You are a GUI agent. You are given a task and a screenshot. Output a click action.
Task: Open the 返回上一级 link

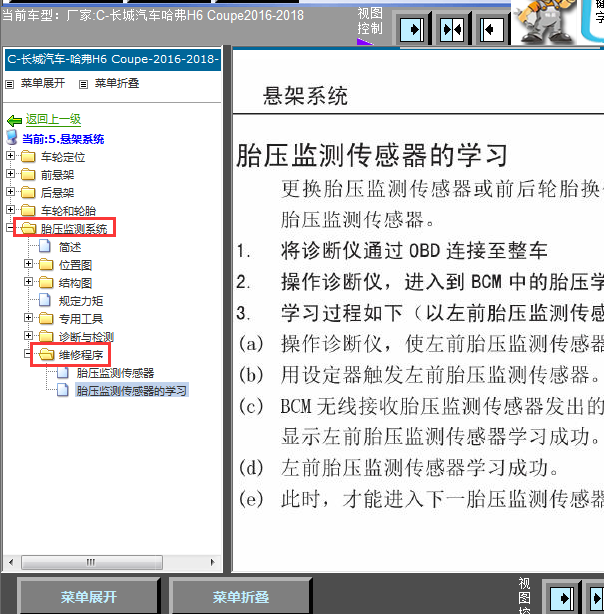(x=53, y=119)
